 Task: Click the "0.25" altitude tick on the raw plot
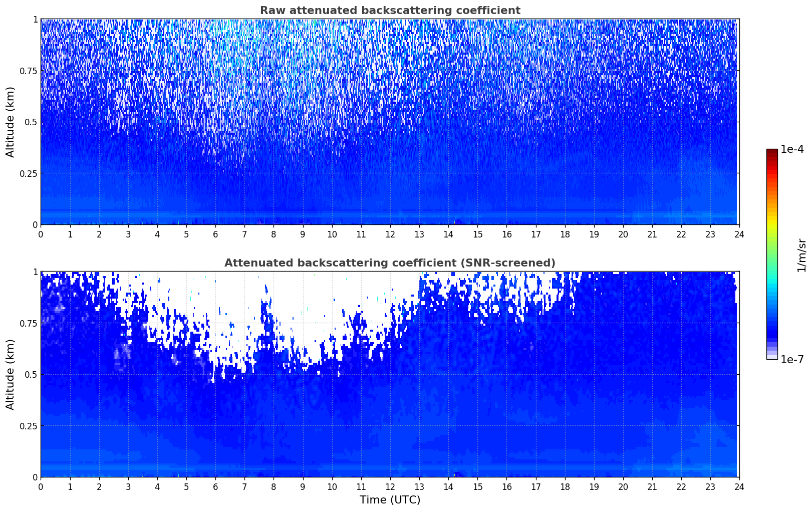click(x=29, y=173)
